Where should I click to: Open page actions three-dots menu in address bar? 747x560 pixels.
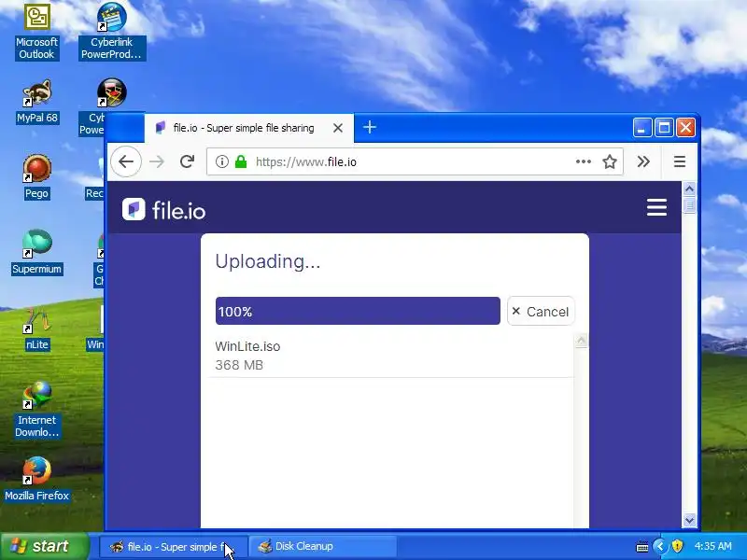[583, 161]
